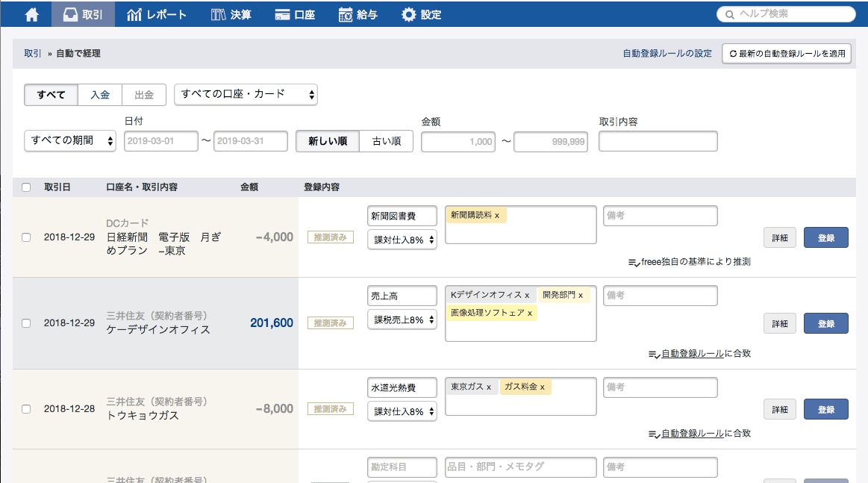Open the 取引 menu
The image size is (868, 483).
83,14
